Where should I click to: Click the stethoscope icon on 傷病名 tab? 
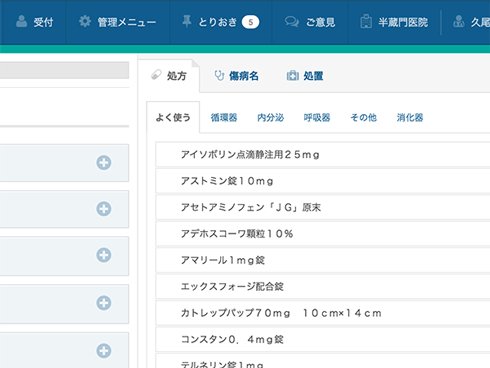click(x=219, y=75)
